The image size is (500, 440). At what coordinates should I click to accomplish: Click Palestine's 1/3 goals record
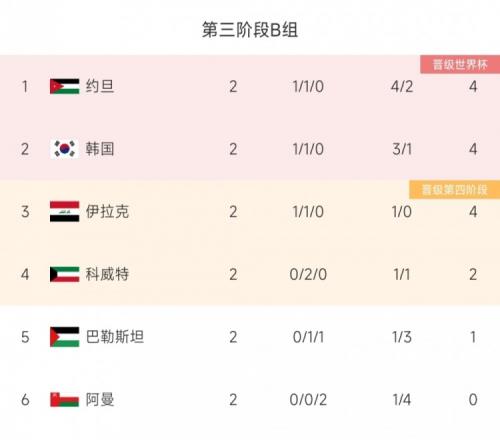402,337
